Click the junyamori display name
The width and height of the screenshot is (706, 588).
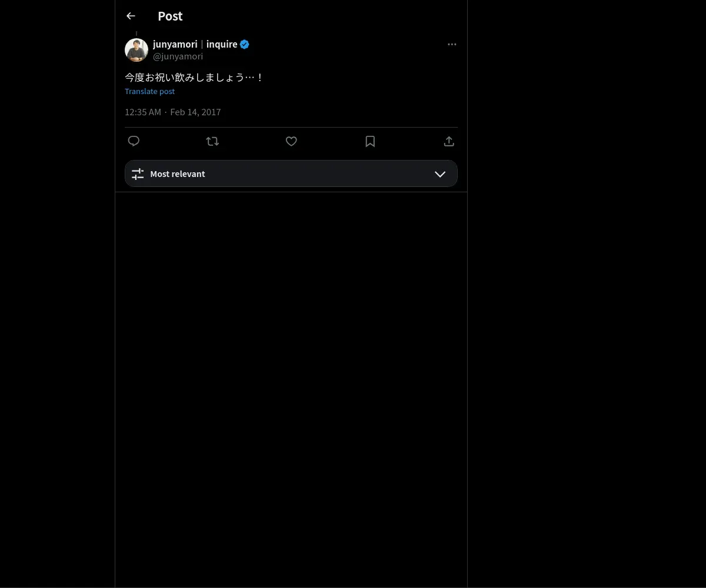click(175, 44)
